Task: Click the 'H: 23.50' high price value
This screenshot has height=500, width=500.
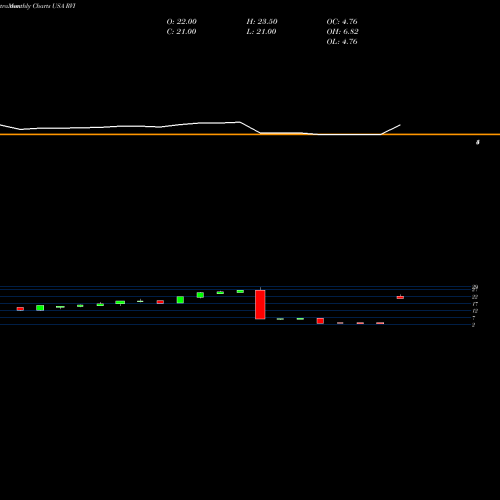Action: 262,22
